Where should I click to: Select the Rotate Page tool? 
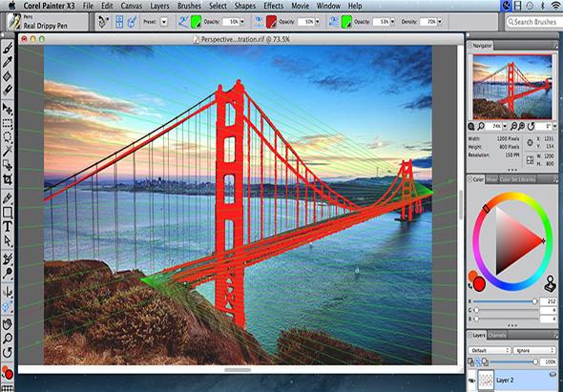point(8,352)
